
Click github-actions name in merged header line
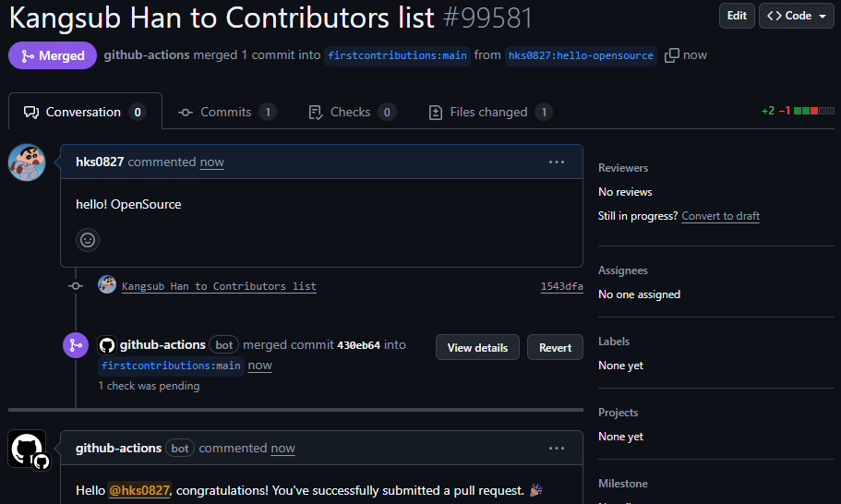point(147,54)
